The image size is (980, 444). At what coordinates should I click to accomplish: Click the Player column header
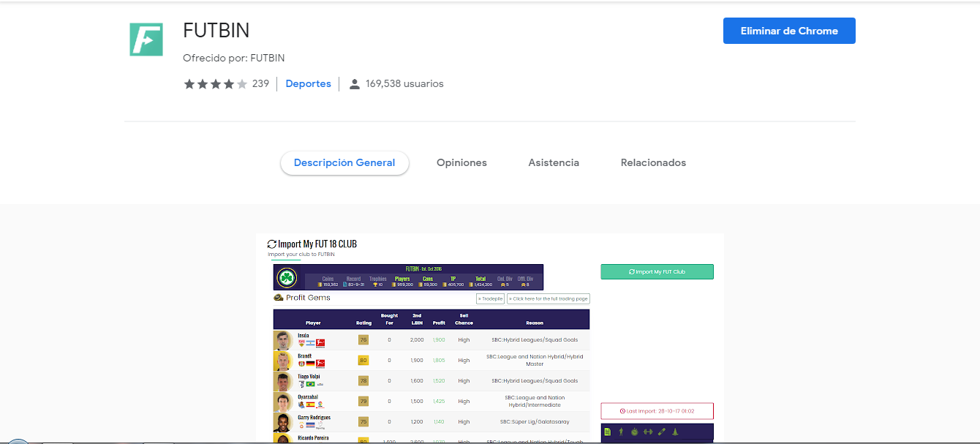pos(313,323)
